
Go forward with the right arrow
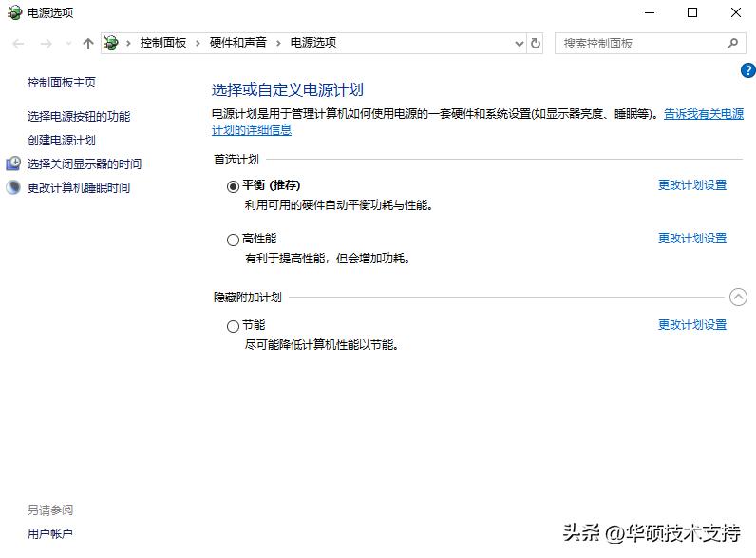(x=47, y=44)
